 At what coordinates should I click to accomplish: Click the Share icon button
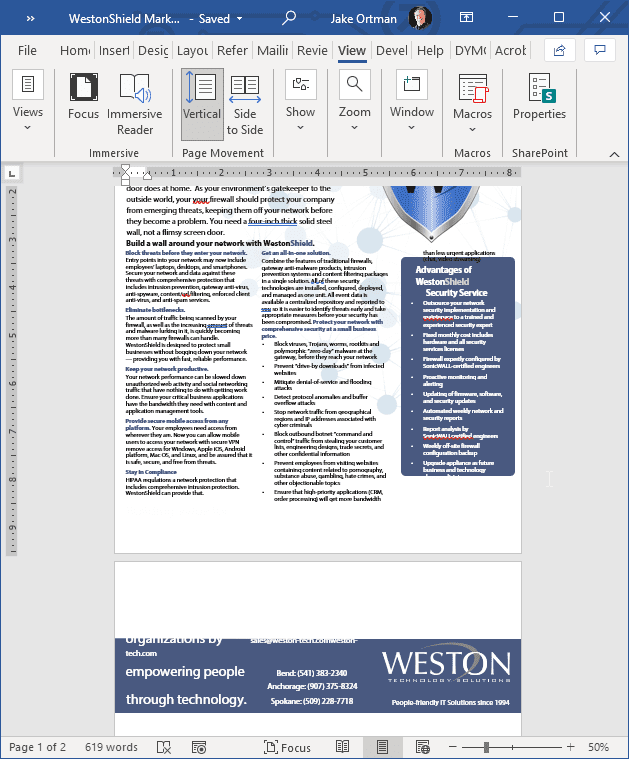559,50
